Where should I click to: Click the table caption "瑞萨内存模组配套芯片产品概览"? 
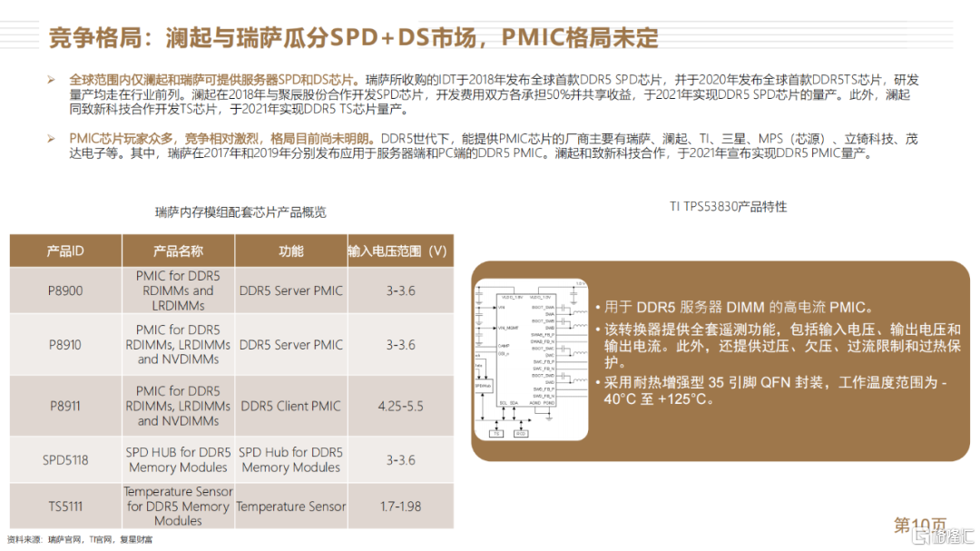pos(240,212)
